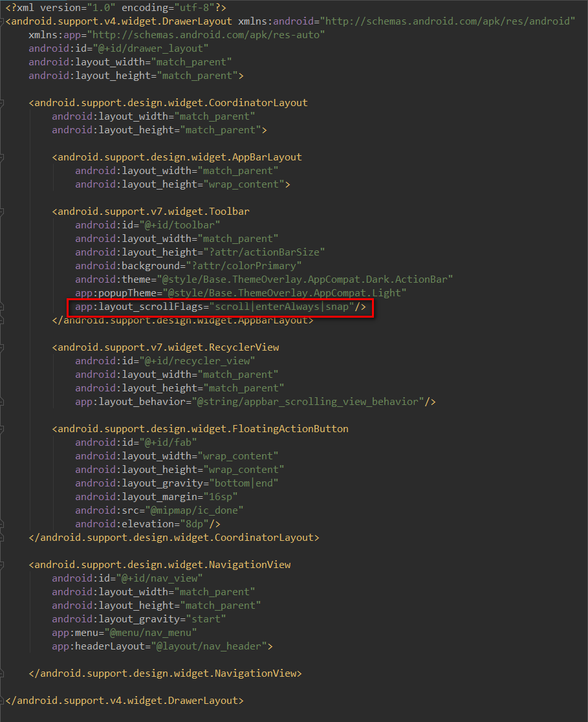Click FAB's layout_width="wrap_content" line

click(x=177, y=456)
